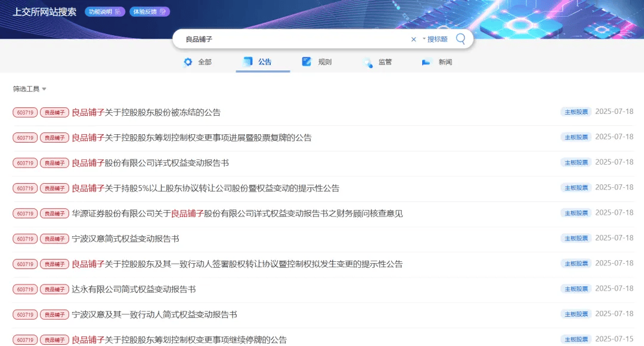Click the 上交所网站搜索 site title
The height and width of the screenshot is (346, 644).
[x=45, y=12]
